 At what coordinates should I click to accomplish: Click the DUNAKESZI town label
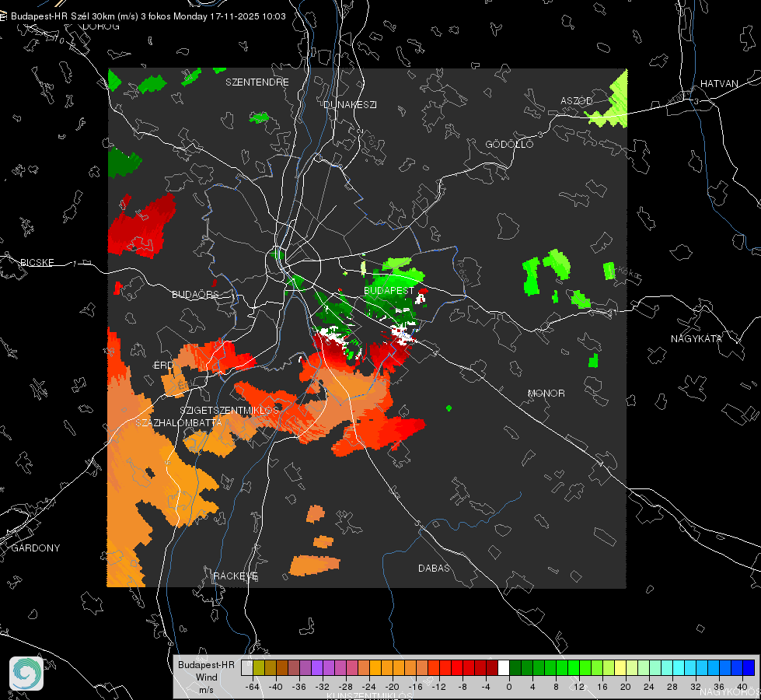coord(350,105)
